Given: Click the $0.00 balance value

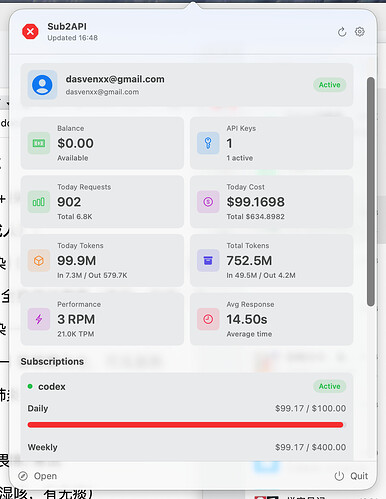Looking at the screenshot, I should 75,143.
